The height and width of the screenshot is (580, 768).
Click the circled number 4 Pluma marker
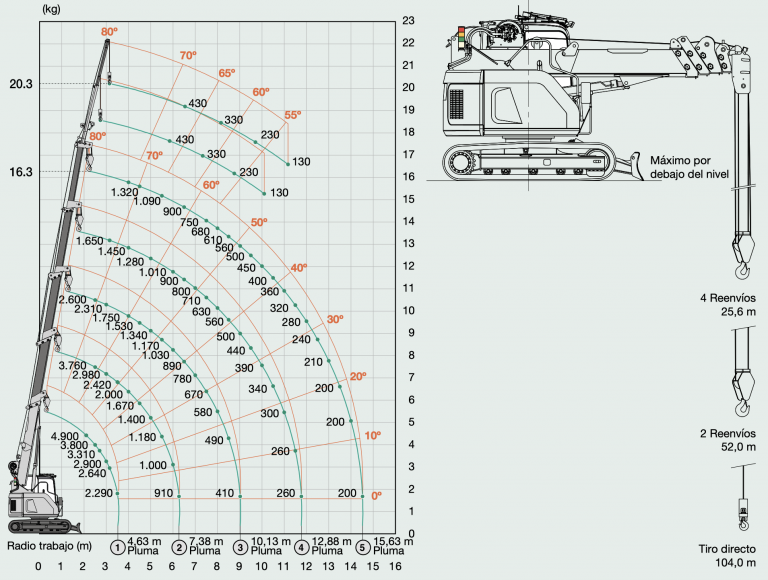(x=301, y=547)
